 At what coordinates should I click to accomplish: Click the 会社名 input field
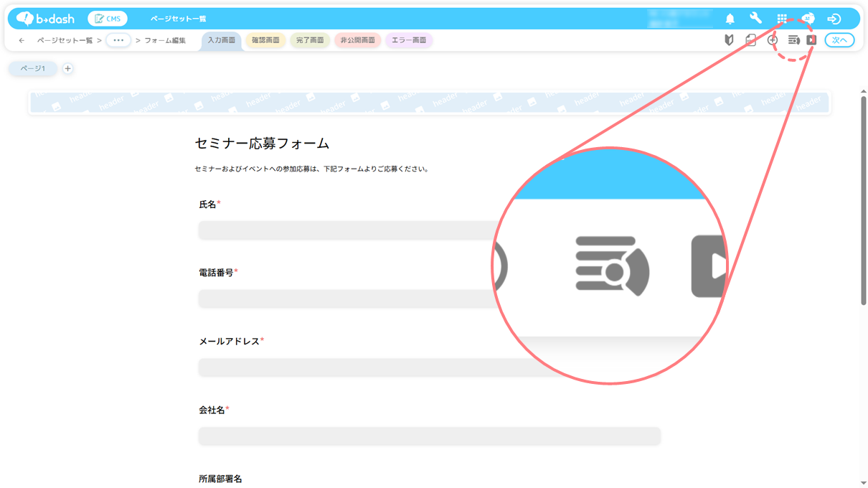[429, 436]
